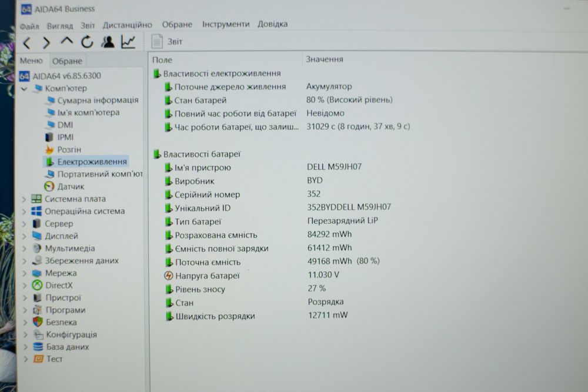Select the Ім'я пристрою row
This screenshot has width=588, height=392.
(263, 167)
